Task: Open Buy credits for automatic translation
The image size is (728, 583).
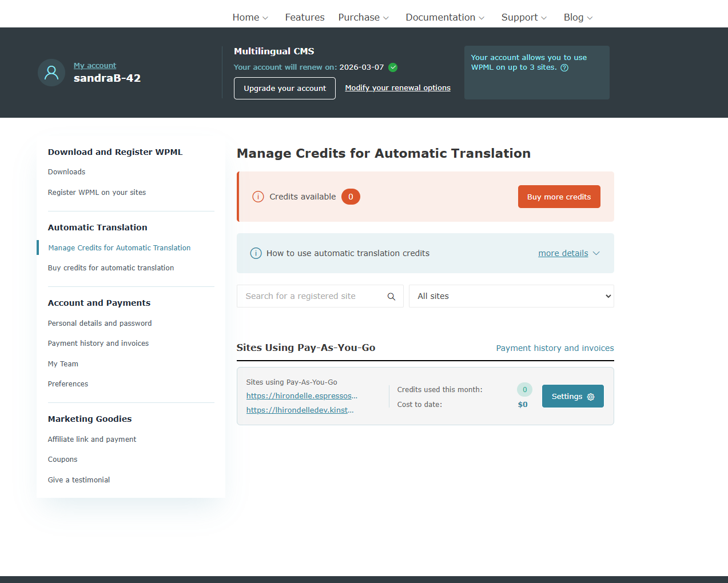Action: pos(111,268)
